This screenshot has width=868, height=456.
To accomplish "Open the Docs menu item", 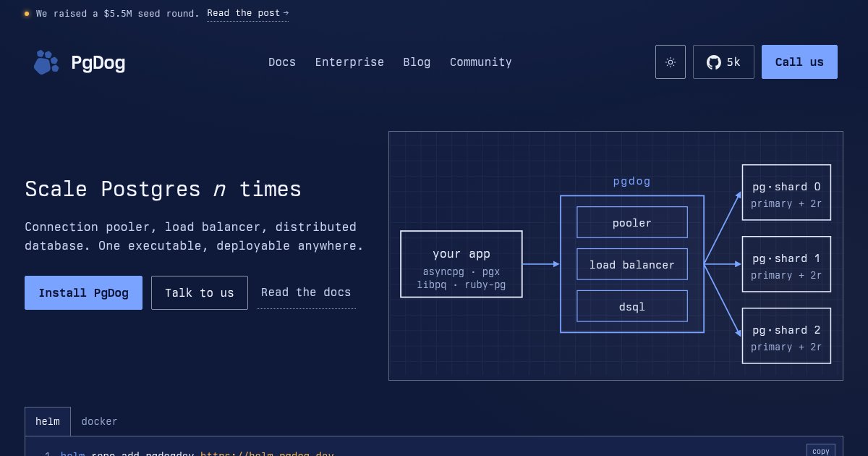I will point(282,62).
